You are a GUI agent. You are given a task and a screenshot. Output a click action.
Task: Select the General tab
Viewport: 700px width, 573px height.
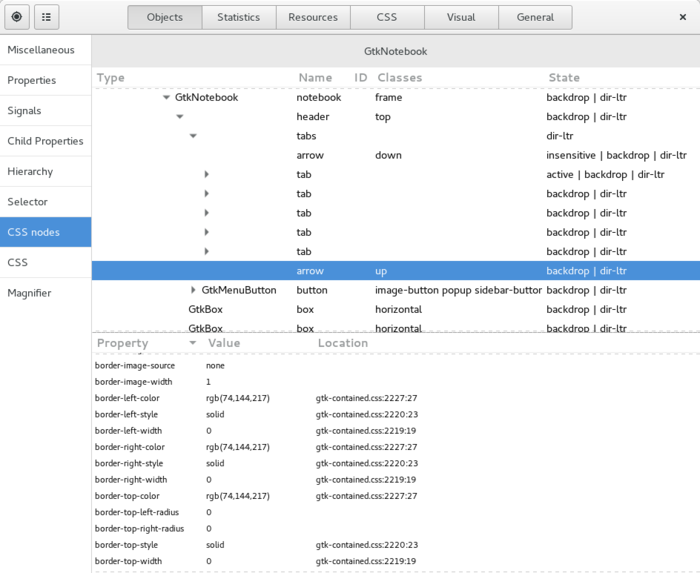click(x=535, y=17)
